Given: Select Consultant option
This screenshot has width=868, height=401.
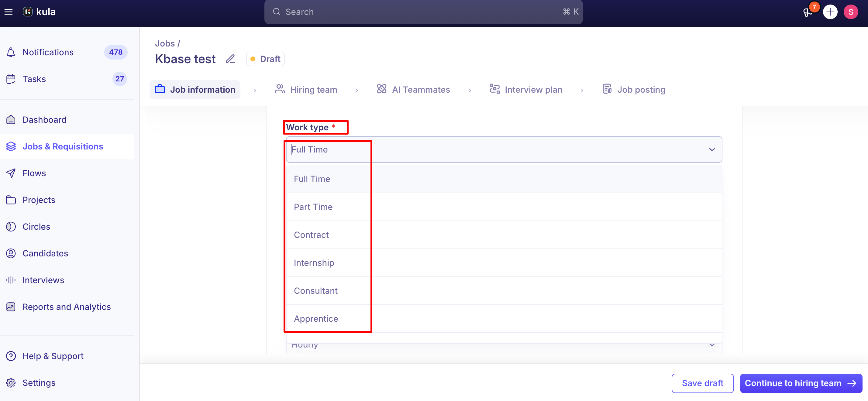Looking at the screenshot, I should pyautogui.click(x=504, y=291).
